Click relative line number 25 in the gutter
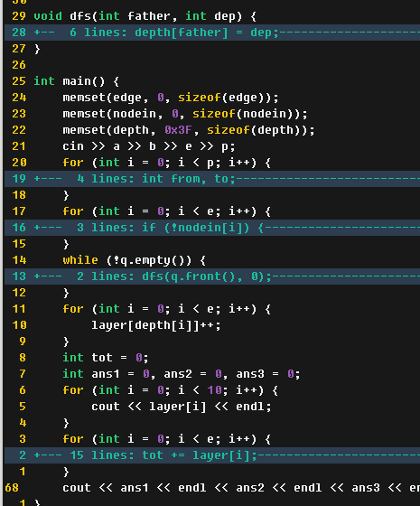This screenshot has width=420, height=506. tap(19, 81)
